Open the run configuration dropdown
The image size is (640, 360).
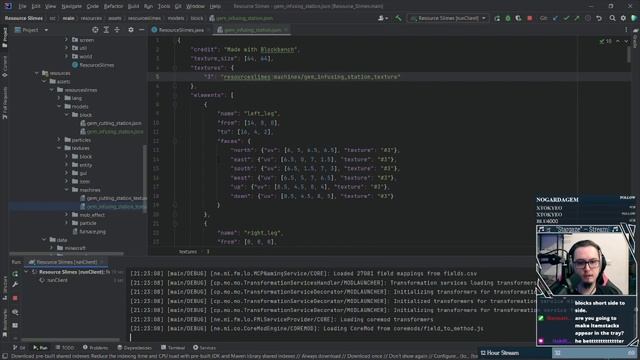(448, 18)
